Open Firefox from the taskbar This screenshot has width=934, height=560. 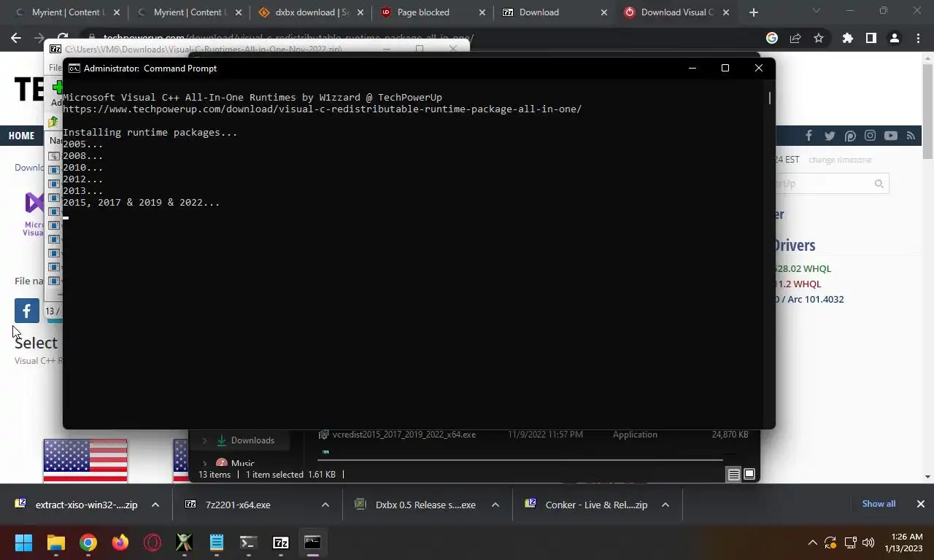pos(120,542)
